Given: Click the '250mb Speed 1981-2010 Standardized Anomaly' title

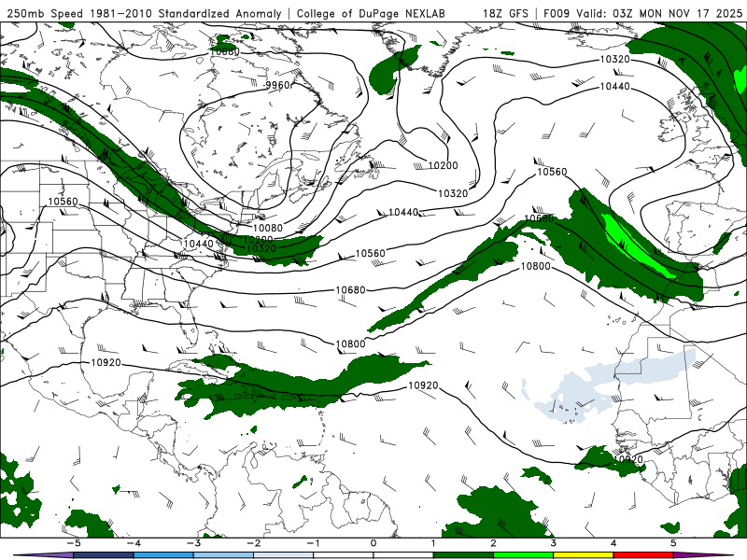Looking at the screenshot, I should pos(145,13).
